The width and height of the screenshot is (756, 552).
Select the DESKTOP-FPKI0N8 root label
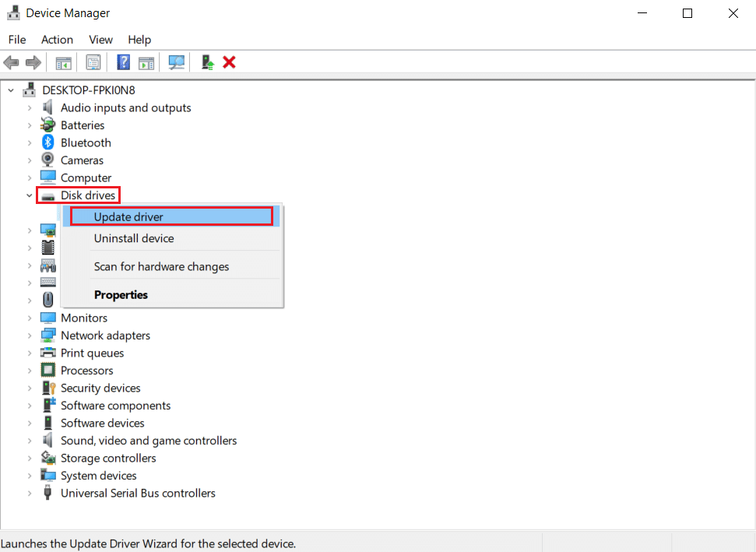pyautogui.click(x=89, y=90)
